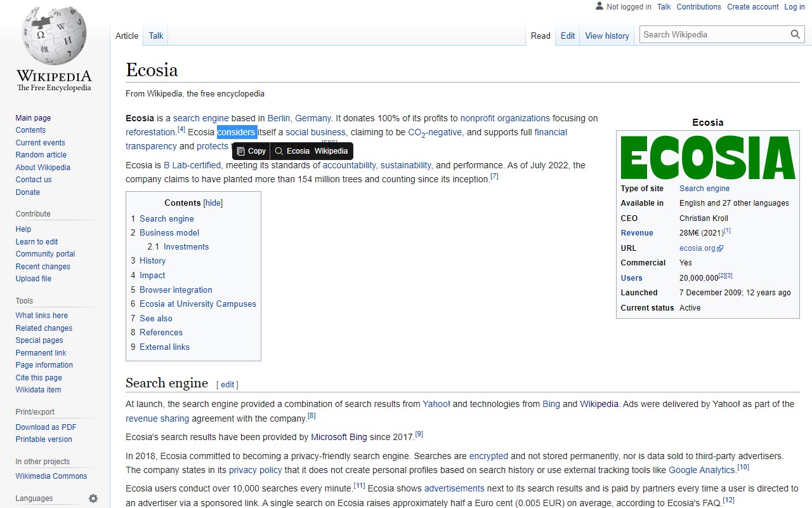Hide the Contents table via the hide toggle
The image size is (812, 508).
coord(213,203)
